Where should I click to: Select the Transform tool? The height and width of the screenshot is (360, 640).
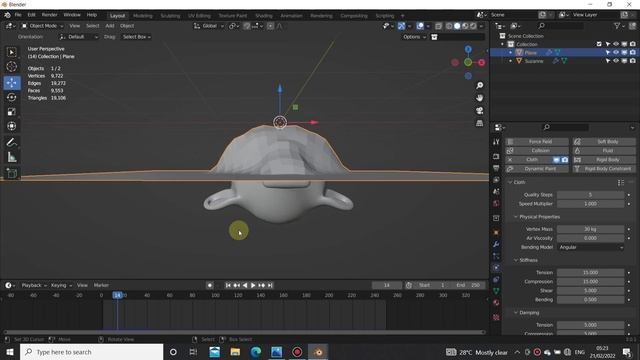pos(11,126)
